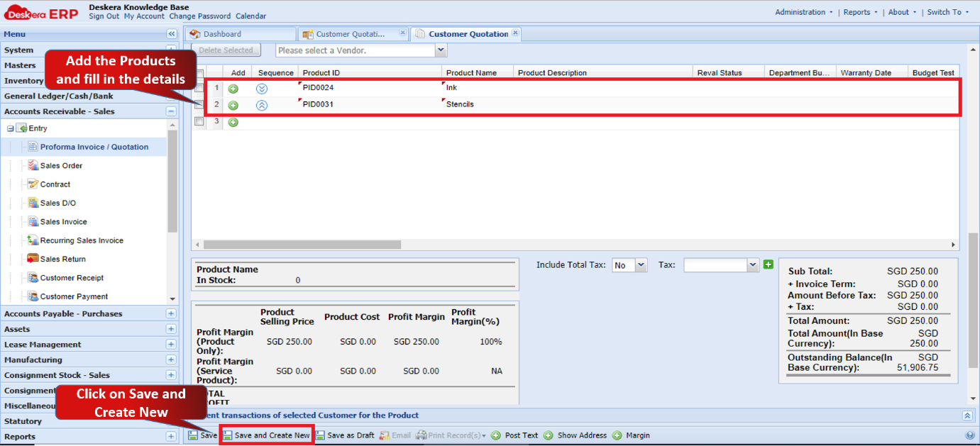Open the Administration menu
The height and width of the screenshot is (446, 980).
pyautogui.click(x=804, y=12)
